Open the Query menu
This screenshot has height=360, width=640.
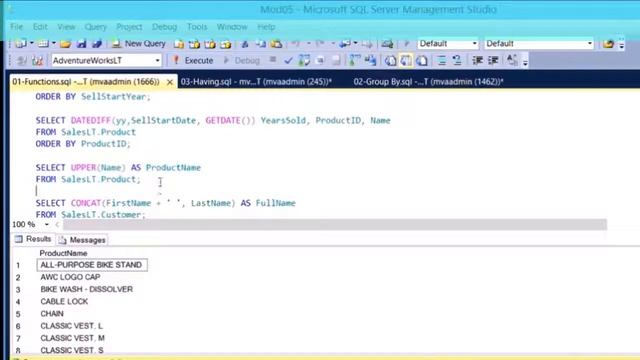pos(95,27)
